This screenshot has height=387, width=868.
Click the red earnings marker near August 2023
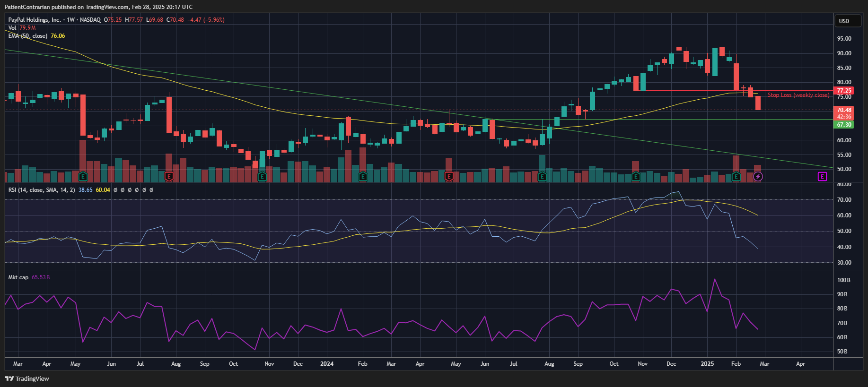click(169, 177)
